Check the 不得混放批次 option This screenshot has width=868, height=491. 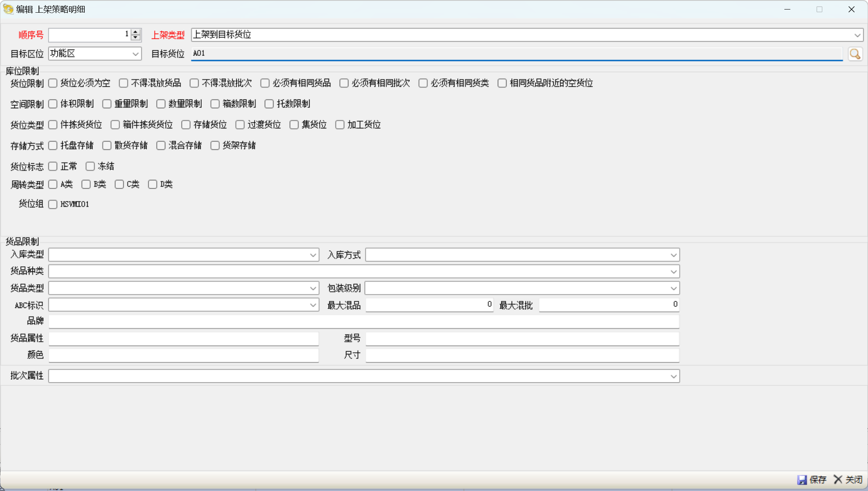(x=194, y=83)
